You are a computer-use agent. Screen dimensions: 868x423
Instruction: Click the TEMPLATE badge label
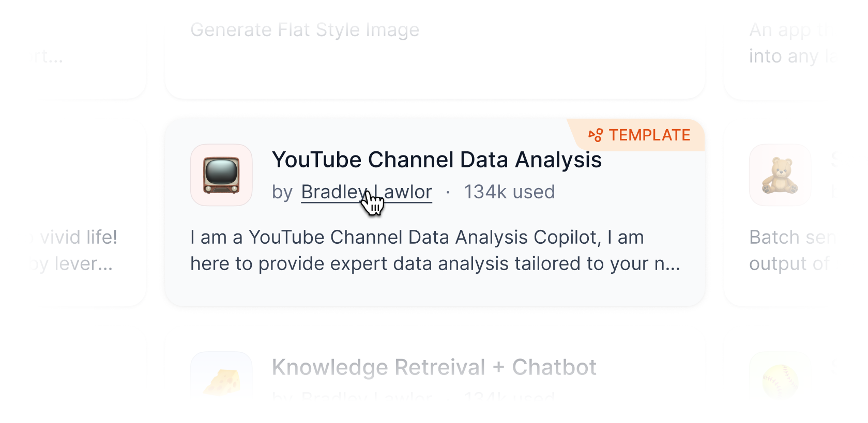click(x=649, y=135)
